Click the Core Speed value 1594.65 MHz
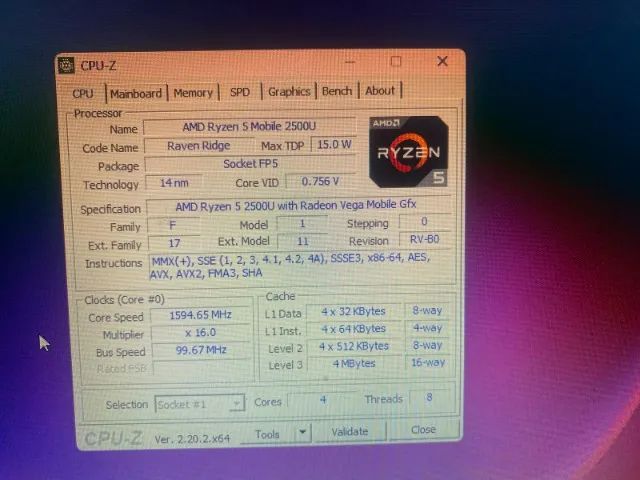The image size is (640, 480). pyautogui.click(x=200, y=315)
